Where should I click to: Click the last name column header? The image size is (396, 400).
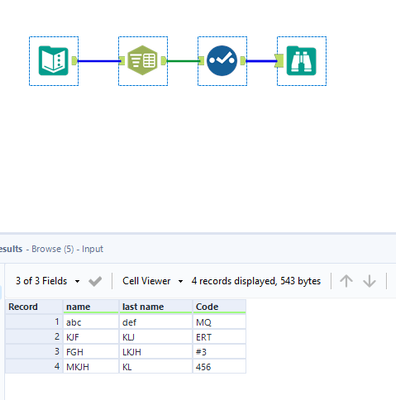click(156, 307)
